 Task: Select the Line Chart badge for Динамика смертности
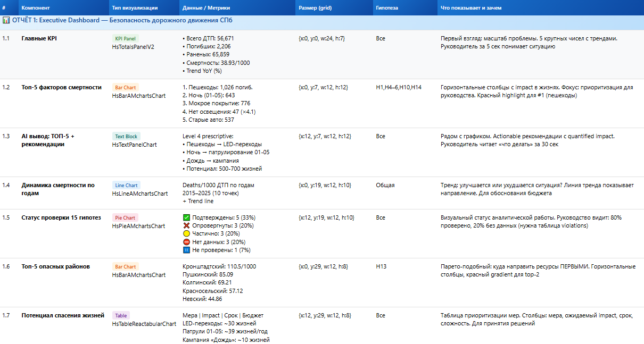coord(126,185)
